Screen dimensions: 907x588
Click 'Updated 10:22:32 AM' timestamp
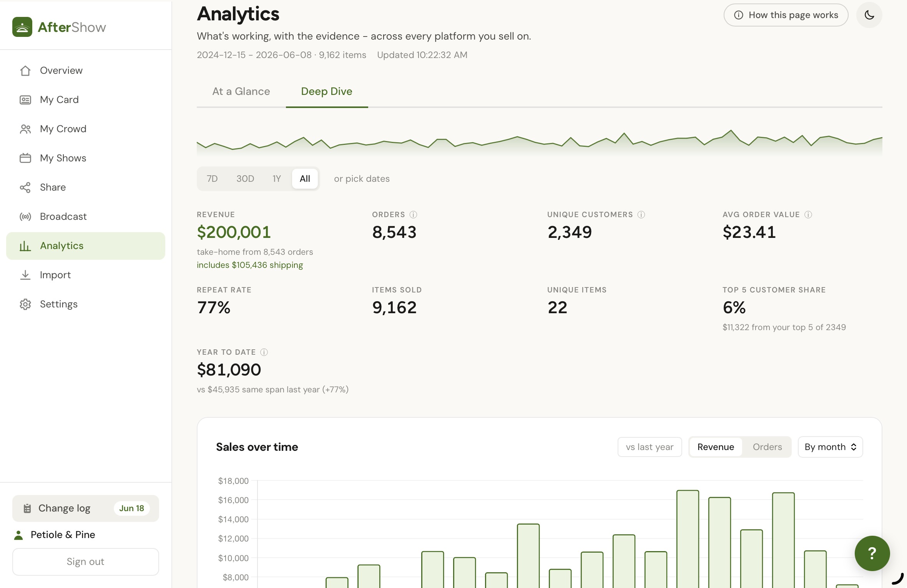pos(422,55)
